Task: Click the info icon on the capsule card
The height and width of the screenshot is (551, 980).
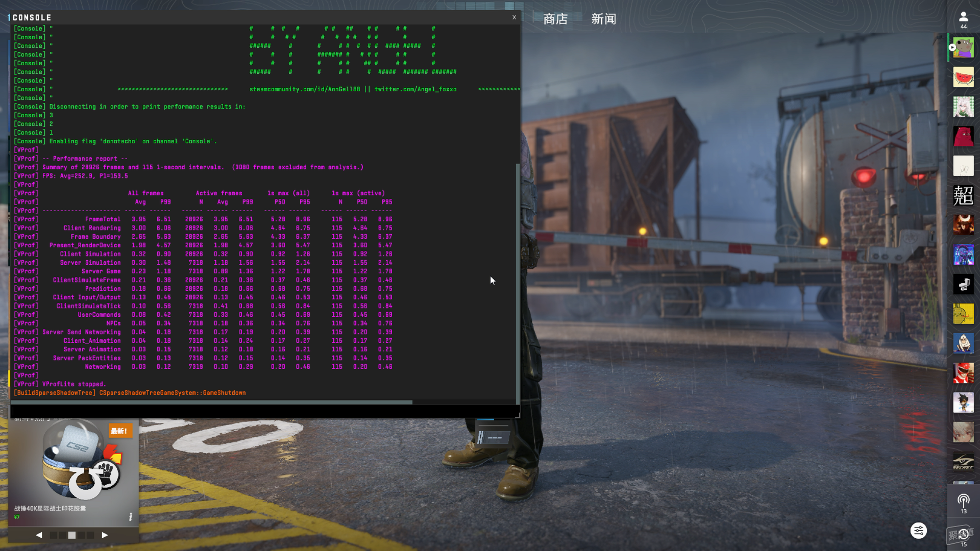Action: pyautogui.click(x=131, y=517)
